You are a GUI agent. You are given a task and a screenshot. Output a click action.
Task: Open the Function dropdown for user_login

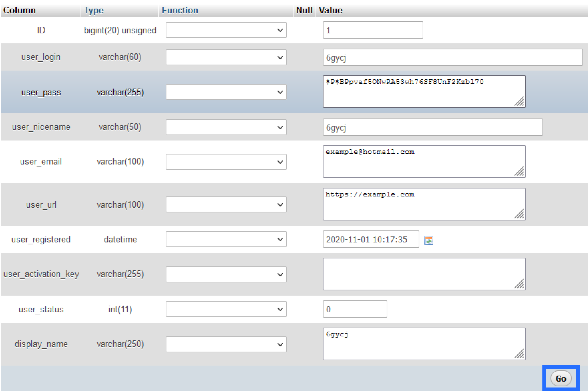[226, 57]
